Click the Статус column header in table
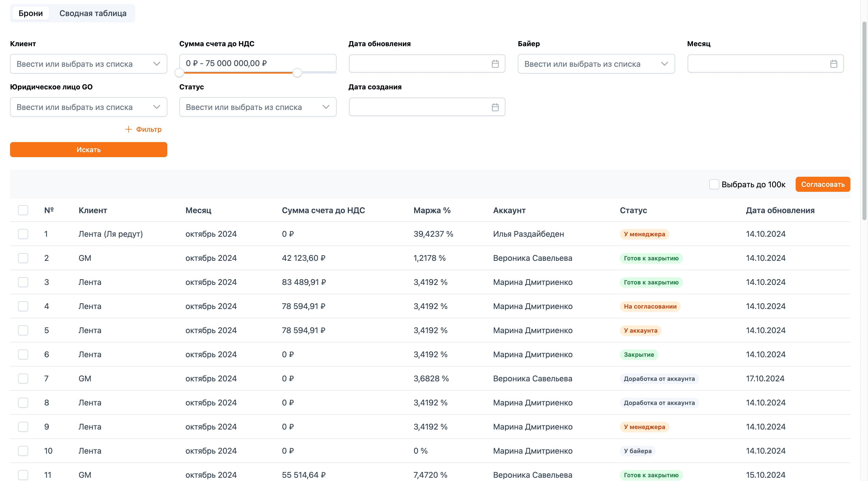 coord(633,210)
